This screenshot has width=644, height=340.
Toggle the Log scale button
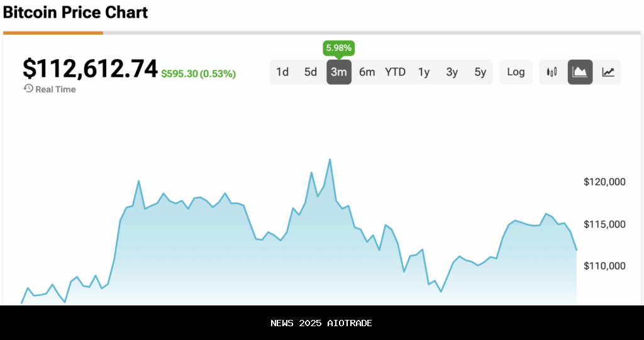(x=516, y=72)
